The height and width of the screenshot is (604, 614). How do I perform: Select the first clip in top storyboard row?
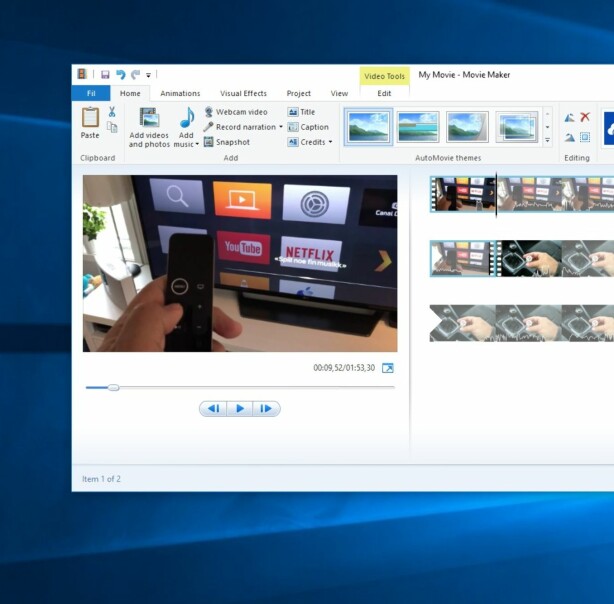(463, 194)
